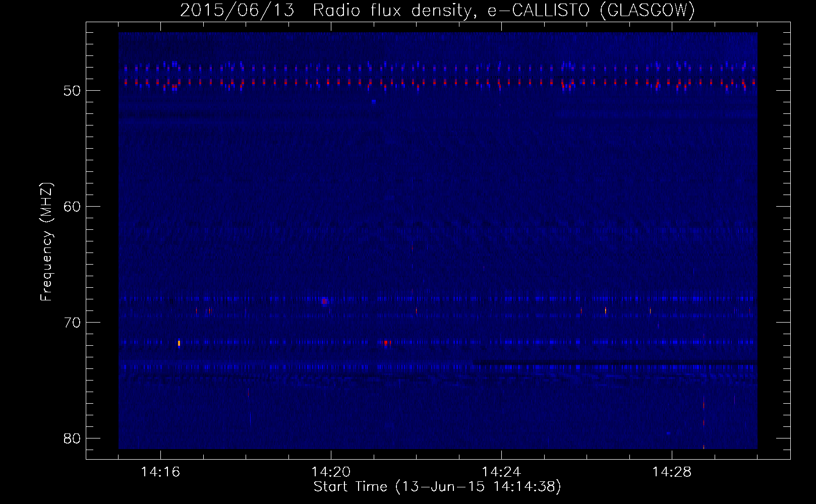
Task: Click the 70 frequency tick label
Action: point(72,323)
